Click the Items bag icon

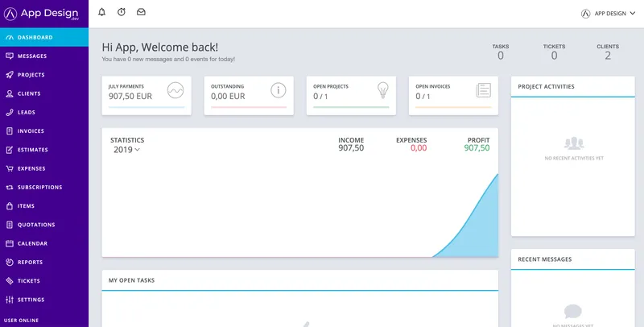[x=10, y=206]
